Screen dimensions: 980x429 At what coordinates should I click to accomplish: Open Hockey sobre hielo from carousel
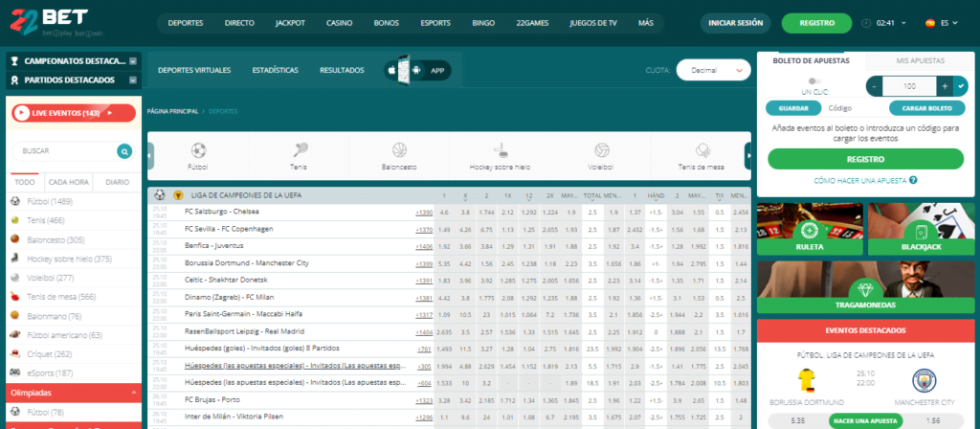(x=501, y=150)
